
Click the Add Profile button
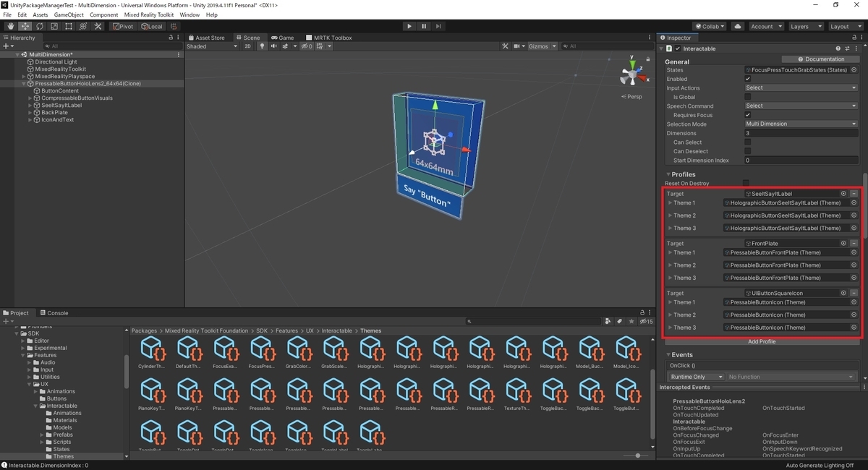pos(762,341)
